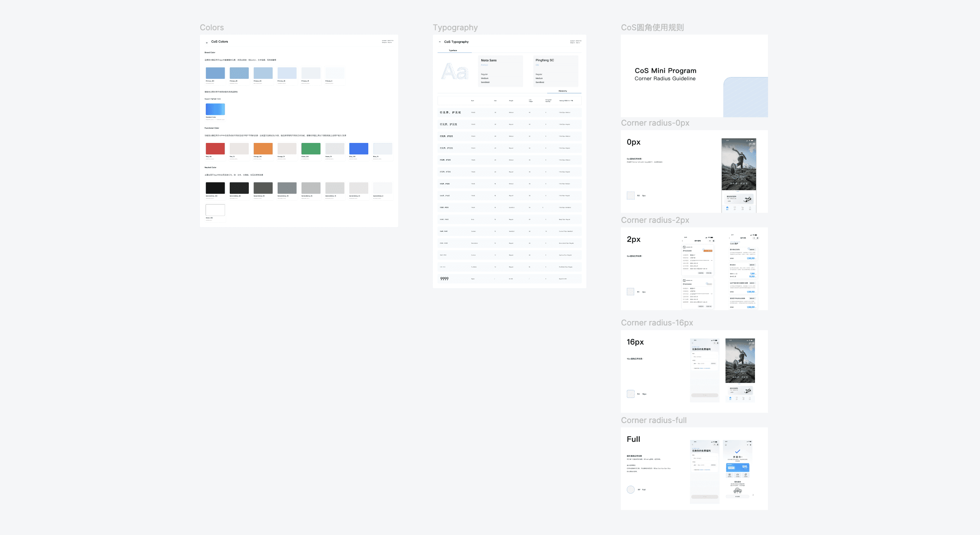Click the large Aa typeface illustration

tap(455, 72)
